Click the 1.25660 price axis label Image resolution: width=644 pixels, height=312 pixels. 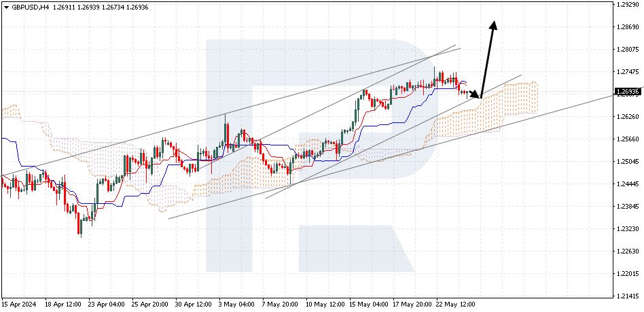[x=629, y=139]
